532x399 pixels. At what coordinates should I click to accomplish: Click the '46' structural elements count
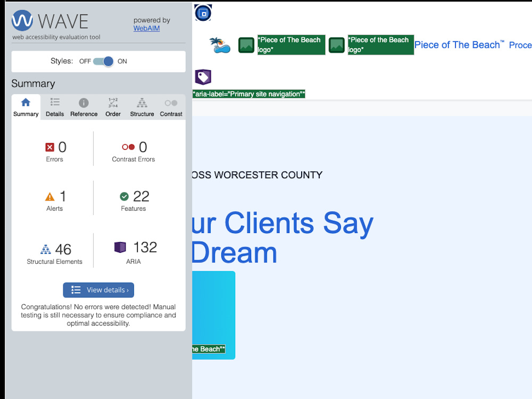coord(63,250)
